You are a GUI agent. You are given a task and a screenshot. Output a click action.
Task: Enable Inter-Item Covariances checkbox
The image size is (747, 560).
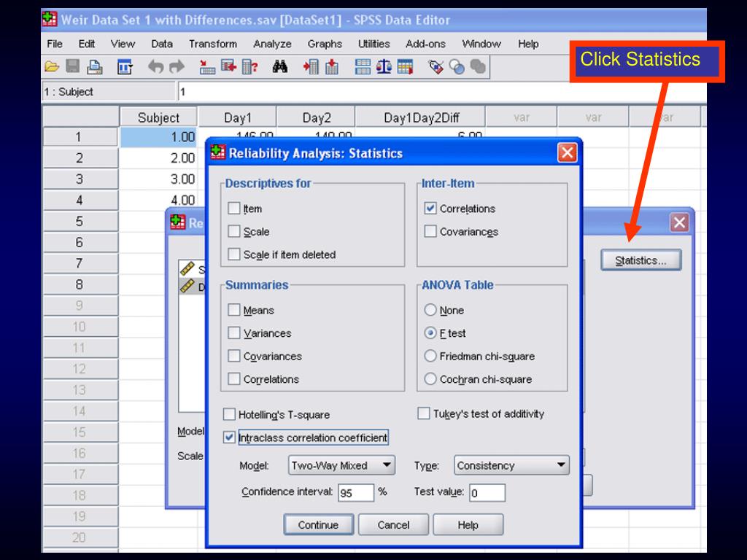tap(430, 231)
